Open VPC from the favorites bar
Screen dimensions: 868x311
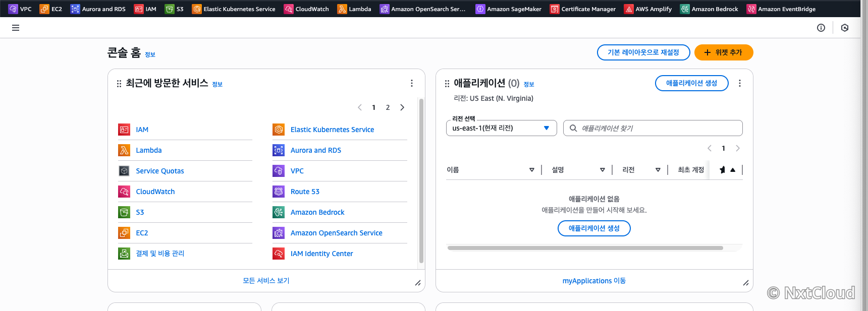(20, 9)
